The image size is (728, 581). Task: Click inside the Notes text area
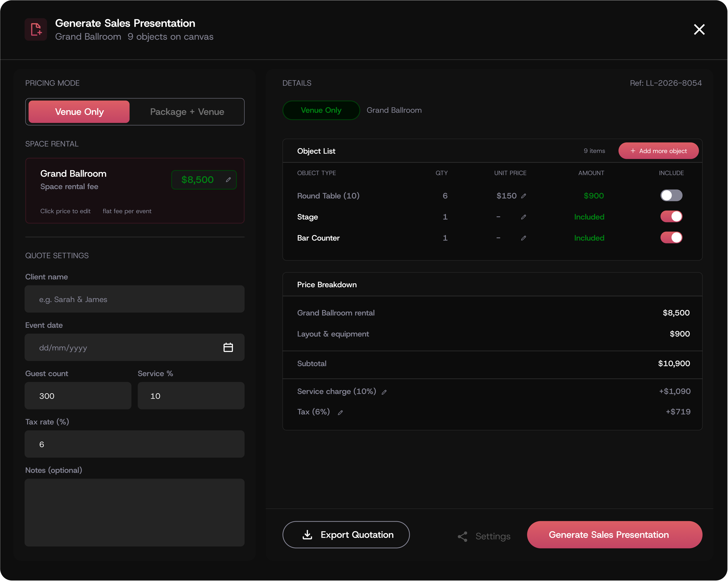(x=134, y=513)
